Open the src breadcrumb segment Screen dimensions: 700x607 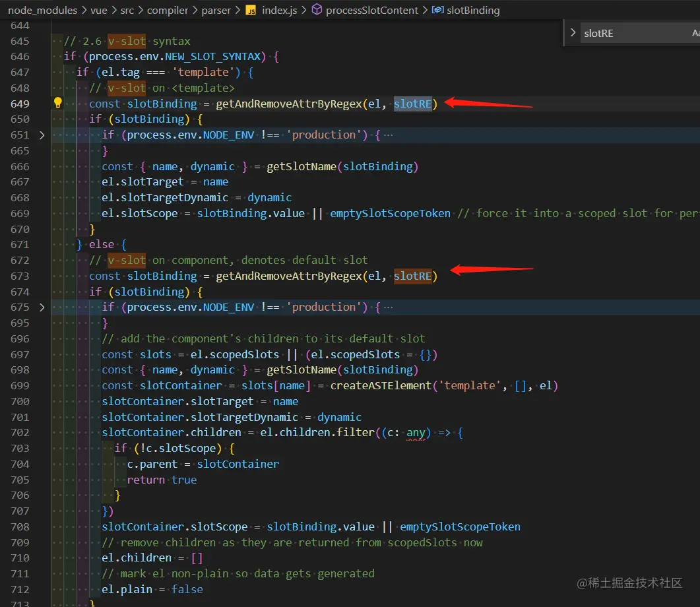pos(127,10)
